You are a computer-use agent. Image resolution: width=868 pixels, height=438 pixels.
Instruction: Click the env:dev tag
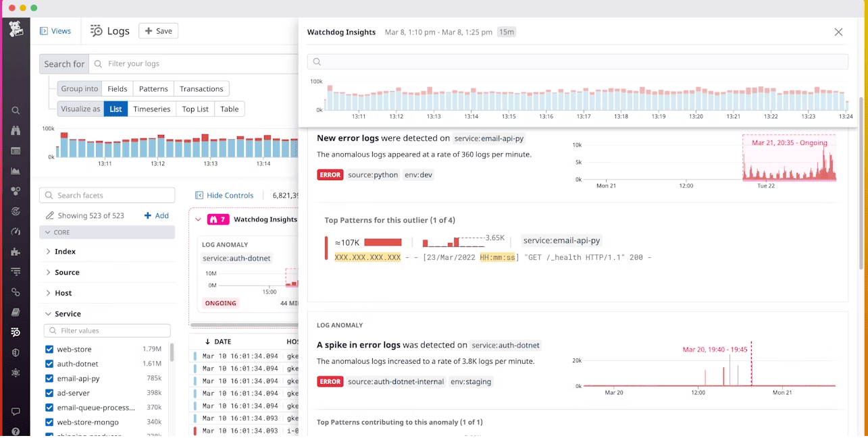tap(419, 175)
